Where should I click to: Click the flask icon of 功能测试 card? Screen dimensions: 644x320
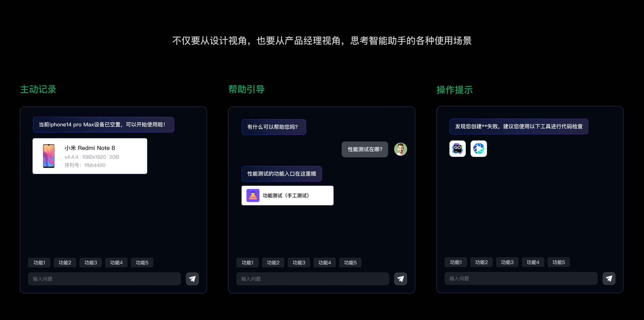253,195
